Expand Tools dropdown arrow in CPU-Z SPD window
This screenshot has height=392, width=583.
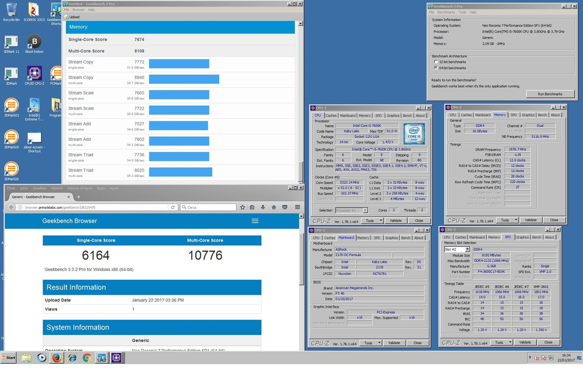pos(510,342)
